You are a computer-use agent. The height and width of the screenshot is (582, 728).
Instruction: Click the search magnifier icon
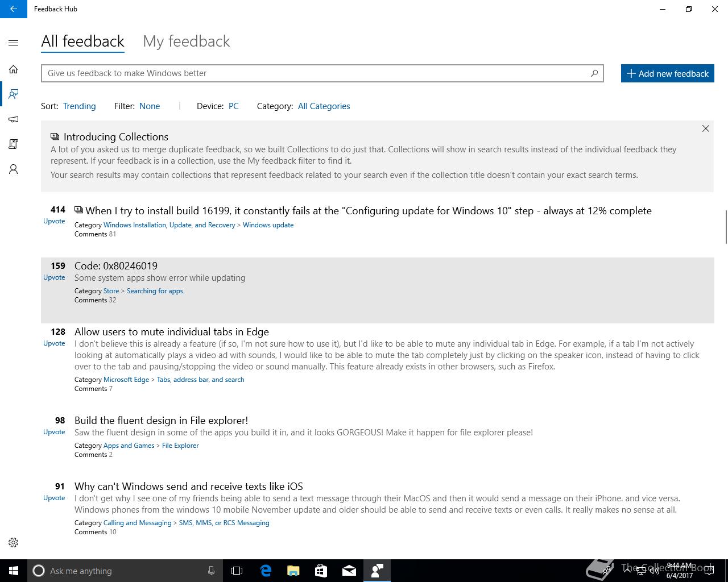tap(594, 73)
